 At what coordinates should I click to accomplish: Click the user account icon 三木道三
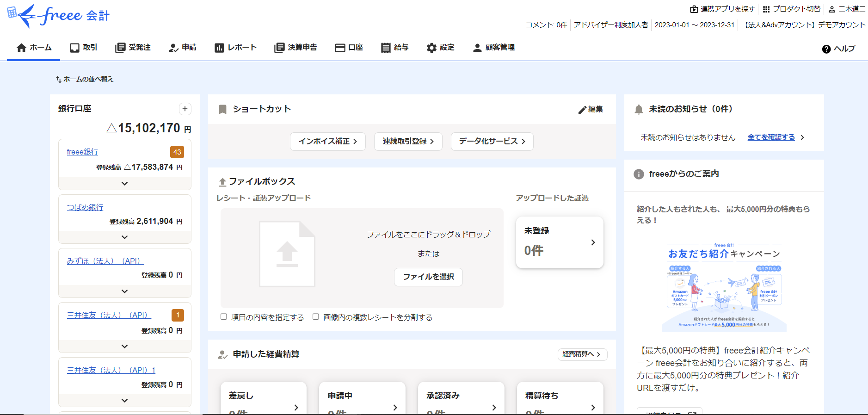832,9
